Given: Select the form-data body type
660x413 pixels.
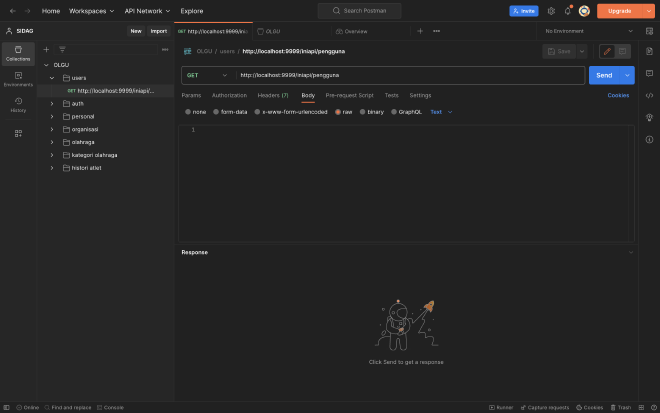Looking at the screenshot, I should tap(230, 112).
